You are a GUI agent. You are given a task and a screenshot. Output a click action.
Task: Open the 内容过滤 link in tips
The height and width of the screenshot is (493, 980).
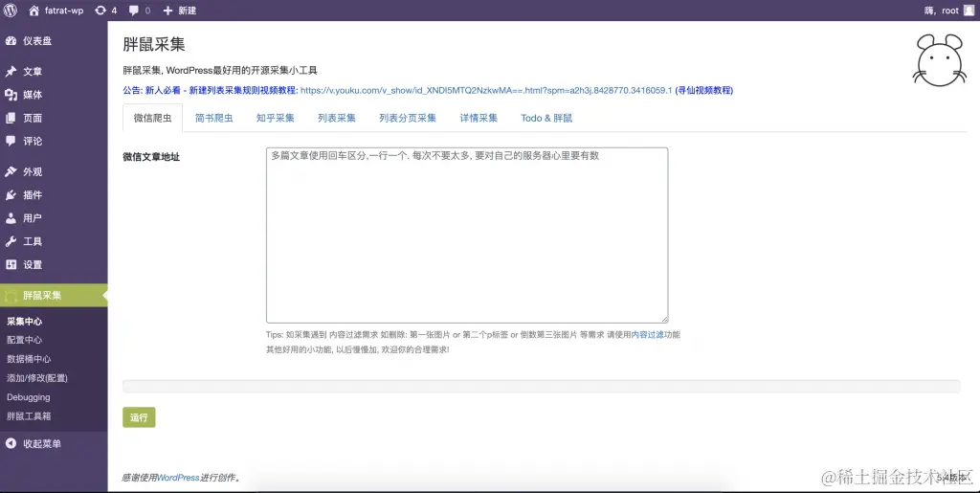coord(648,335)
